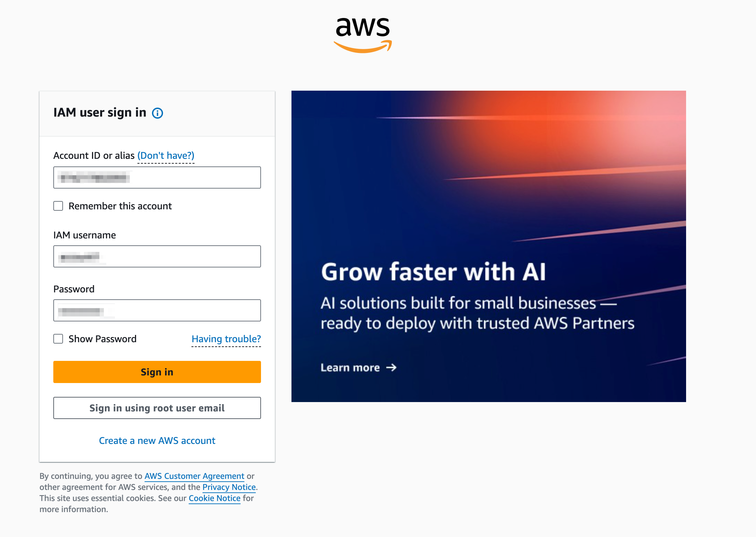Screen dimensions: 756x537
Task: Focus the Account ID or alias field
Action: point(157,178)
